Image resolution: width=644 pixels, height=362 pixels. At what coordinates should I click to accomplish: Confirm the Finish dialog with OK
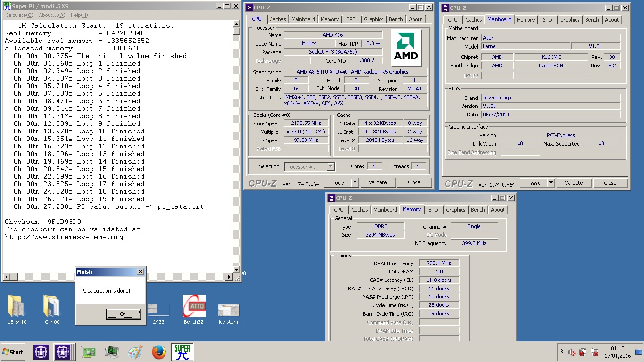tap(124, 314)
